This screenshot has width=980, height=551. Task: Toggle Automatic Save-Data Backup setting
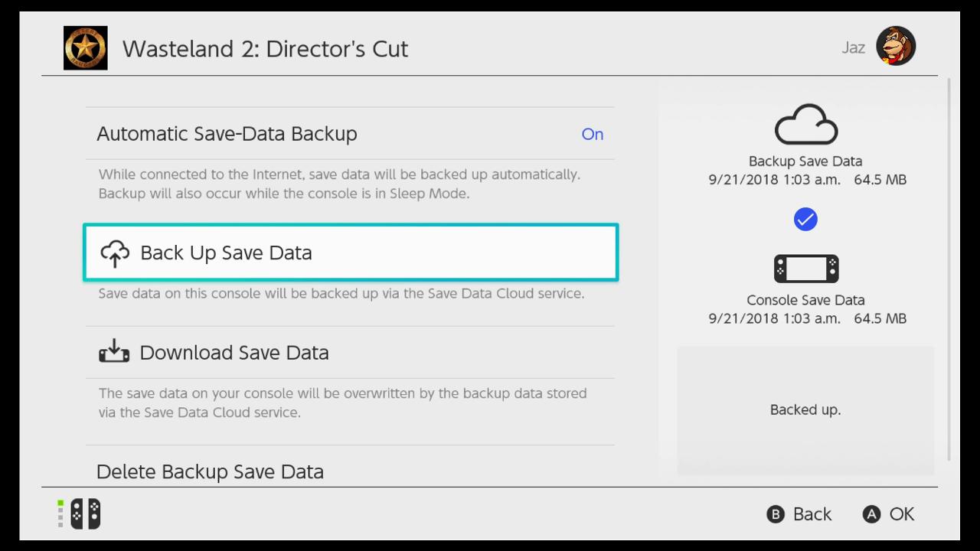[350, 134]
